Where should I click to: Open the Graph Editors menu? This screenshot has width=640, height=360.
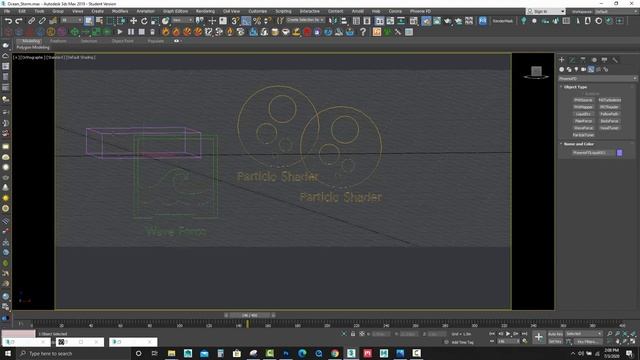tap(176, 11)
